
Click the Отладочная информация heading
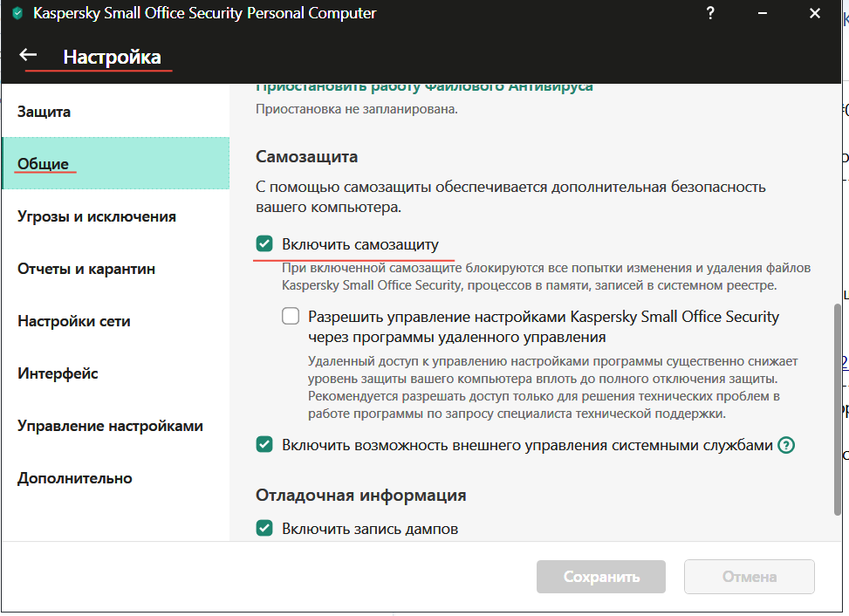[x=360, y=496]
